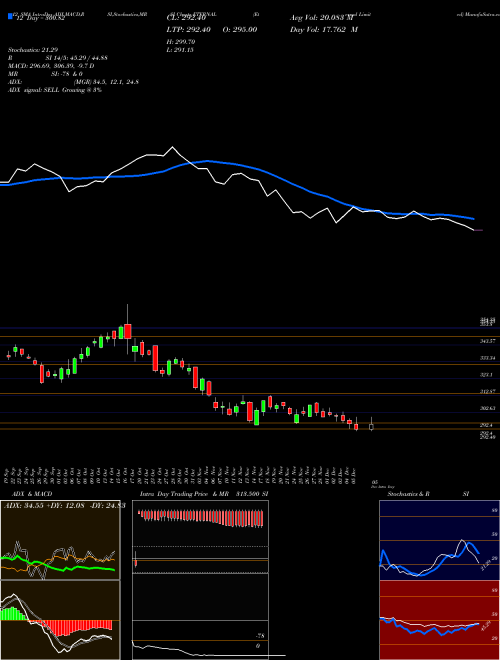Click the 323.1 price axis label
500x660 pixels.
(487, 374)
